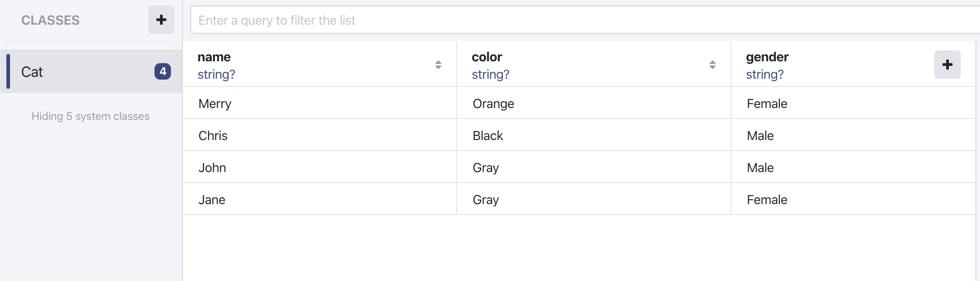Click the Hiding 5 system classes text
This screenshot has width=980, height=281.
91,116
